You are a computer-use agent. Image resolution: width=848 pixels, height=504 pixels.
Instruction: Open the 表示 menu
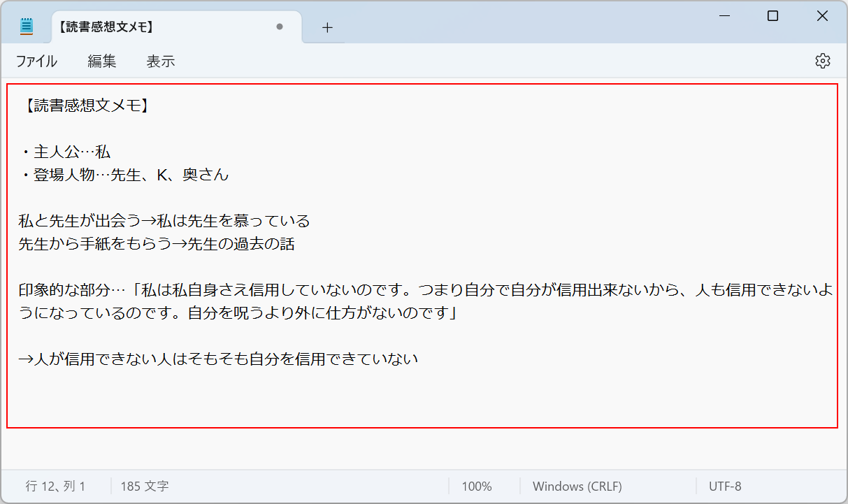coord(161,62)
